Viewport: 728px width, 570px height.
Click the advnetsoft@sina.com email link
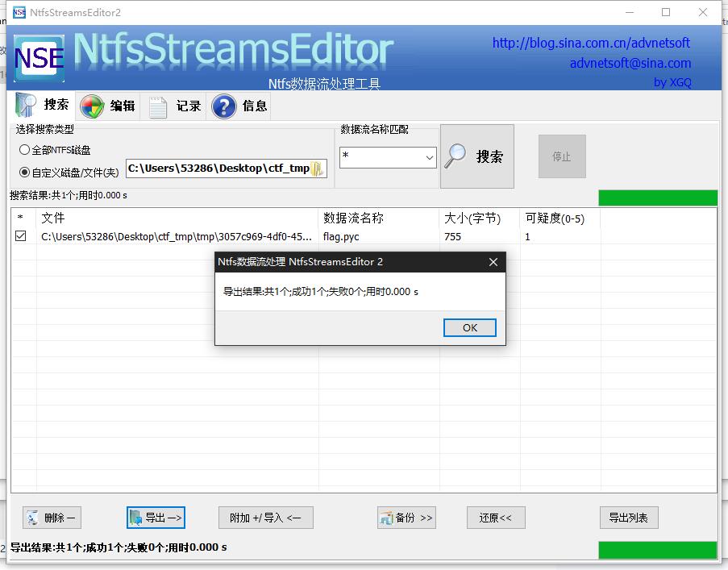630,63
